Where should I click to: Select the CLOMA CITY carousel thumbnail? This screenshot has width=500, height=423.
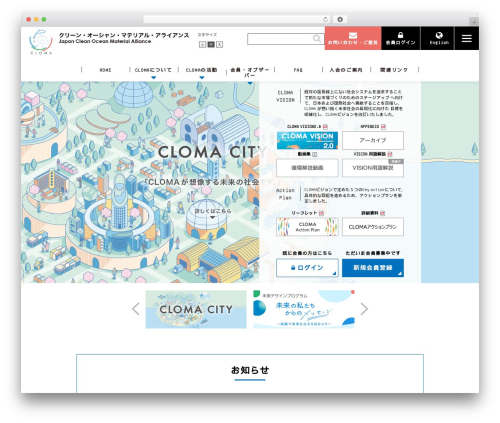[196, 309]
